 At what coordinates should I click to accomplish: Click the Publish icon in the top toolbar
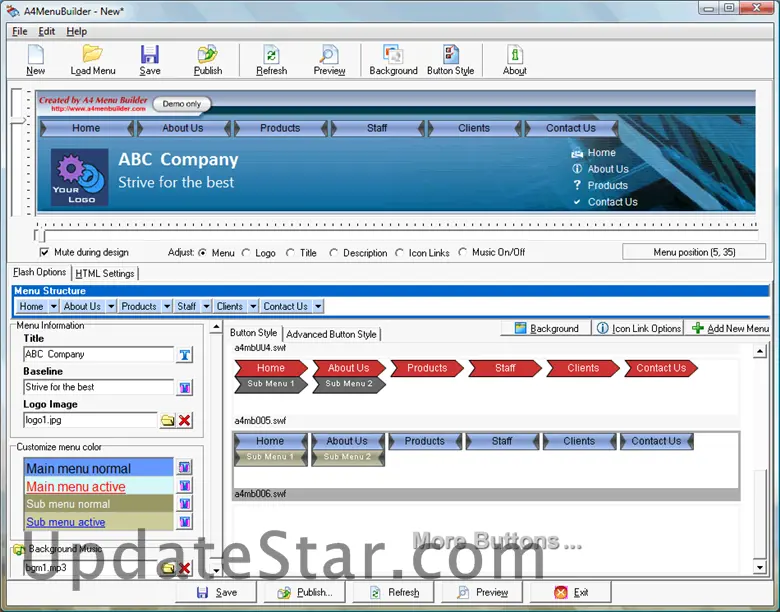click(208, 59)
